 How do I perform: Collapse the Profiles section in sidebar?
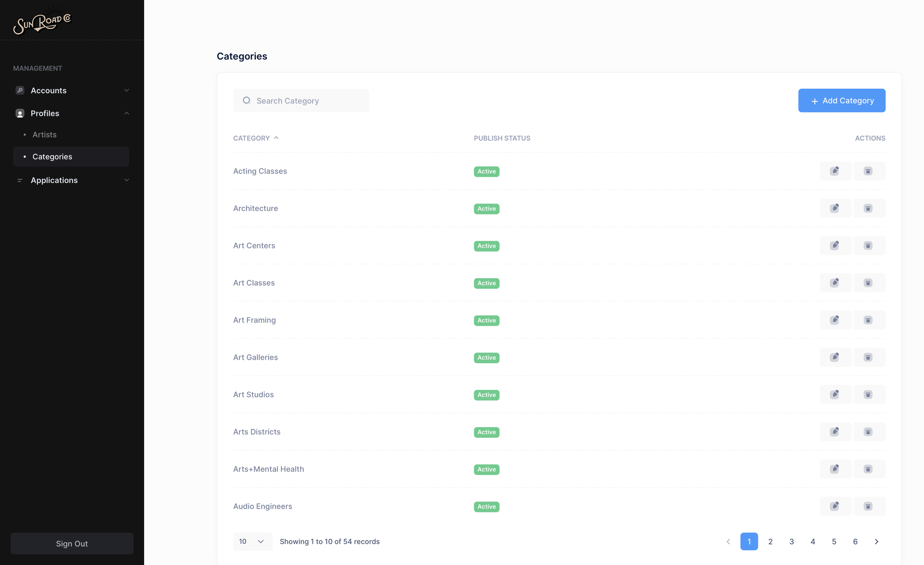tap(127, 113)
